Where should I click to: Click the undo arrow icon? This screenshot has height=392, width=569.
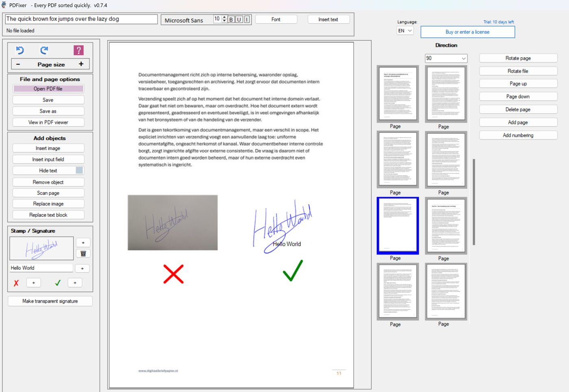pos(20,50)
